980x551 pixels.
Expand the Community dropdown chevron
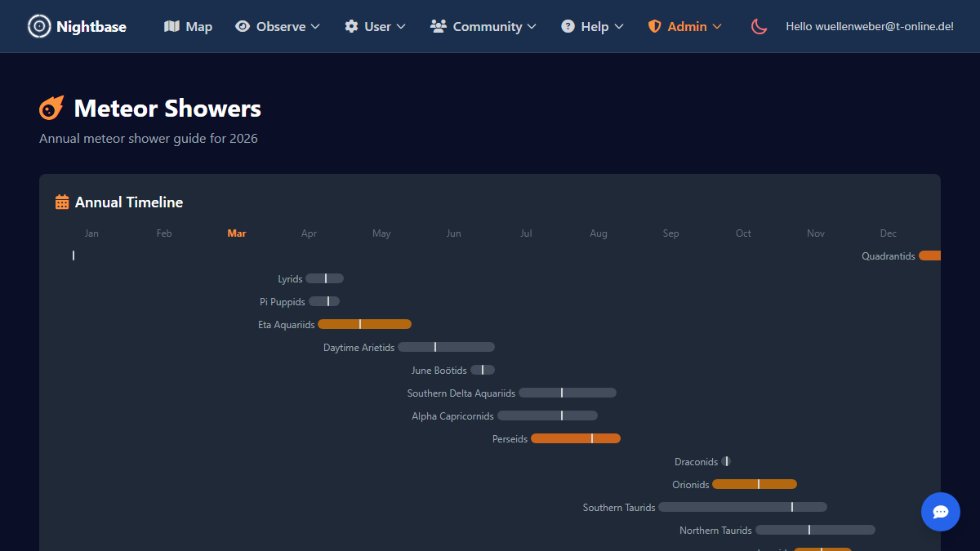(x=532, y=27)
